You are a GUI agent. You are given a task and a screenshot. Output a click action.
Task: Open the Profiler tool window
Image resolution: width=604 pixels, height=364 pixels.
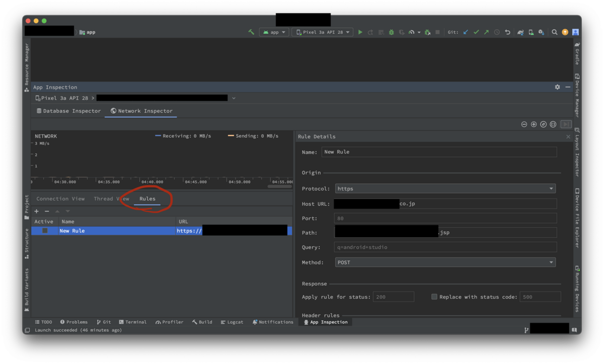(169, 322)
